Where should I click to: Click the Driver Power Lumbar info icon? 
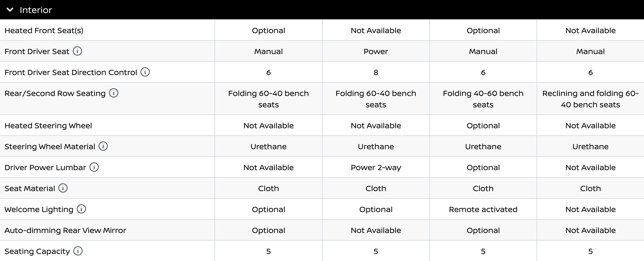point(94,167)
